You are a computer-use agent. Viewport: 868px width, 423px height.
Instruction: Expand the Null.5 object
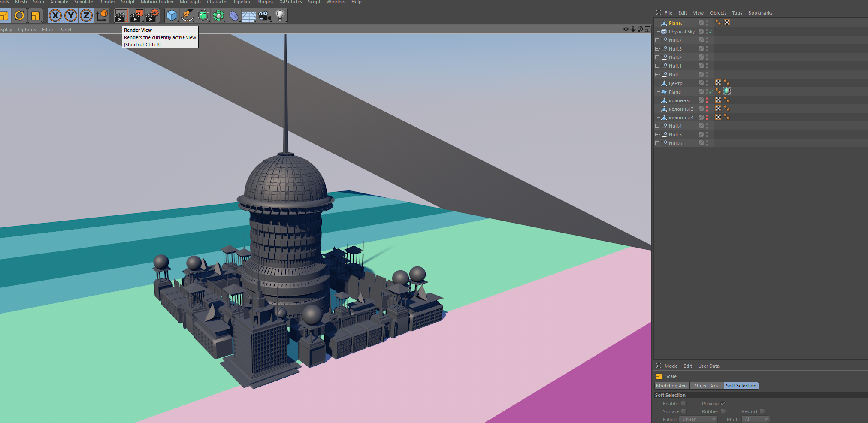[x=657, y=135]
